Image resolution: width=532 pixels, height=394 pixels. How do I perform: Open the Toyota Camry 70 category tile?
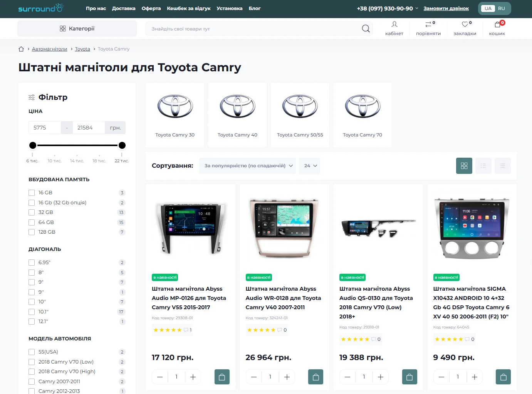(x=362, y=115)
